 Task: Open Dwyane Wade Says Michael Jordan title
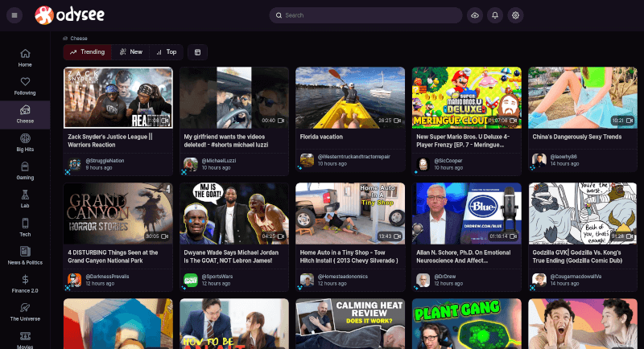(x=231, y=257)
